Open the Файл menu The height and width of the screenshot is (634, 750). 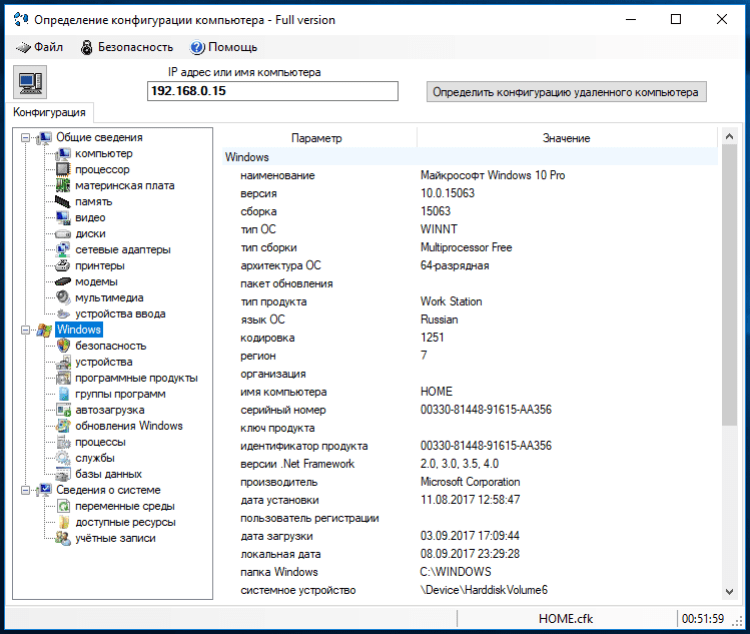click(39, 47)
